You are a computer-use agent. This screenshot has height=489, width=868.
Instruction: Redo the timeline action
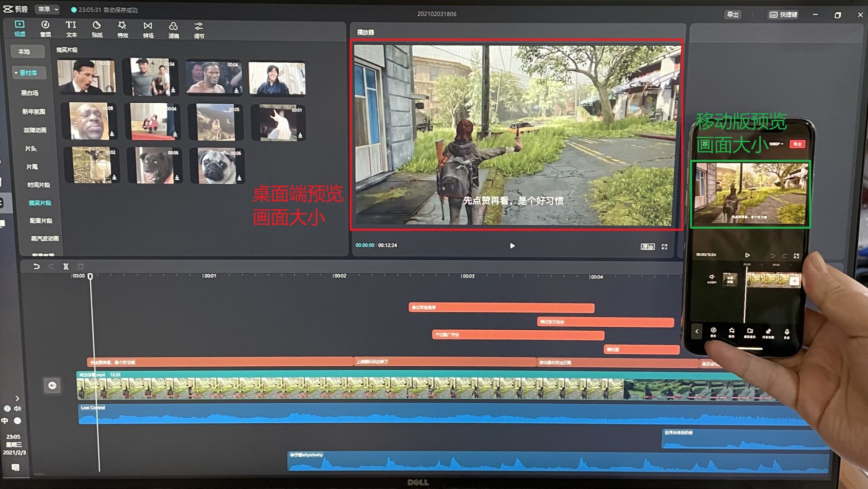51,267
